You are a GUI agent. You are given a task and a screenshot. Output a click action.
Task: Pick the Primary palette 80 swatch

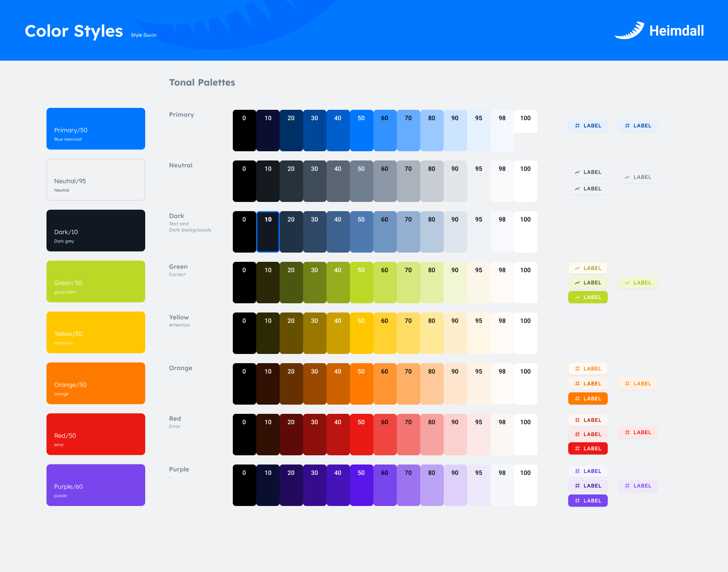point(432,131)
